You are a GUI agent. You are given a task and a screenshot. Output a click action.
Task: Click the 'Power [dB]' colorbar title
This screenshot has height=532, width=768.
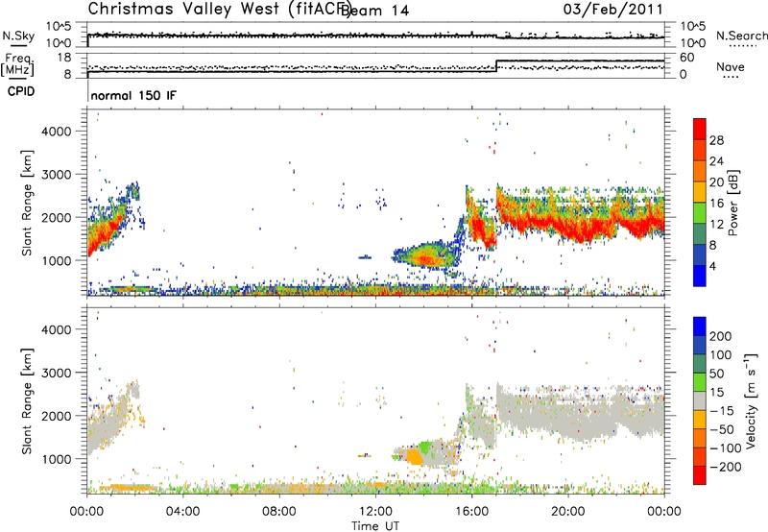(732, 203)
